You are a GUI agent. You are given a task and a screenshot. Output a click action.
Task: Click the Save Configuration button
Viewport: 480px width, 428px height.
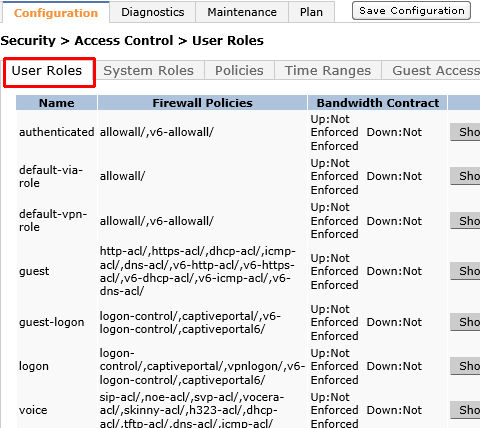pos(411,11)
